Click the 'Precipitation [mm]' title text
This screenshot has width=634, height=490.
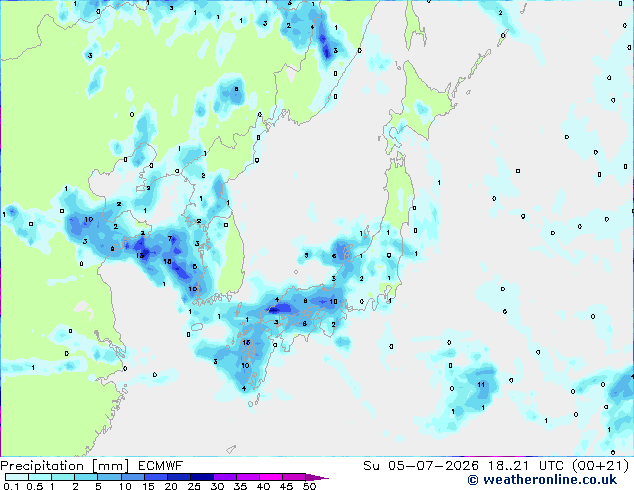(64, 466)
